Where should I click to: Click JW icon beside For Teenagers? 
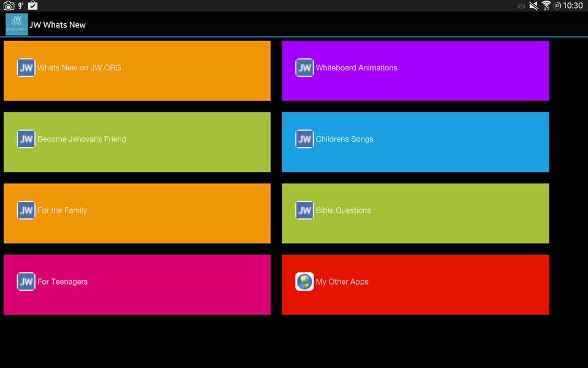[x=26, y=282]
